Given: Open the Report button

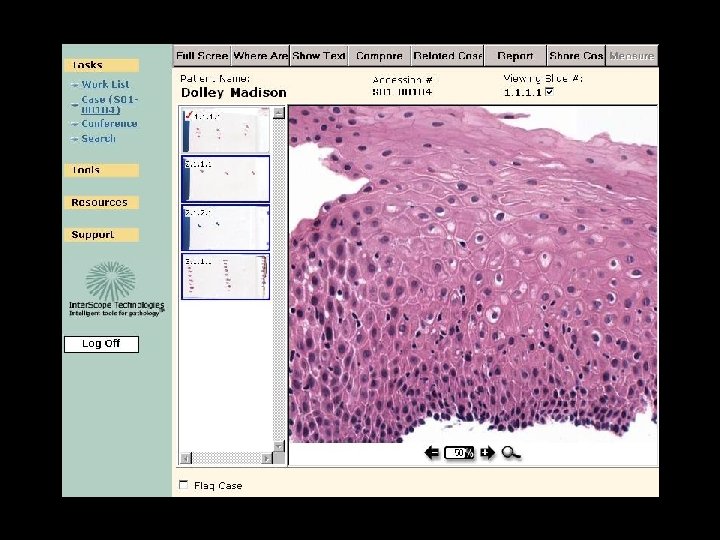Looking at the screenshot, I should (x=515, y=56).
